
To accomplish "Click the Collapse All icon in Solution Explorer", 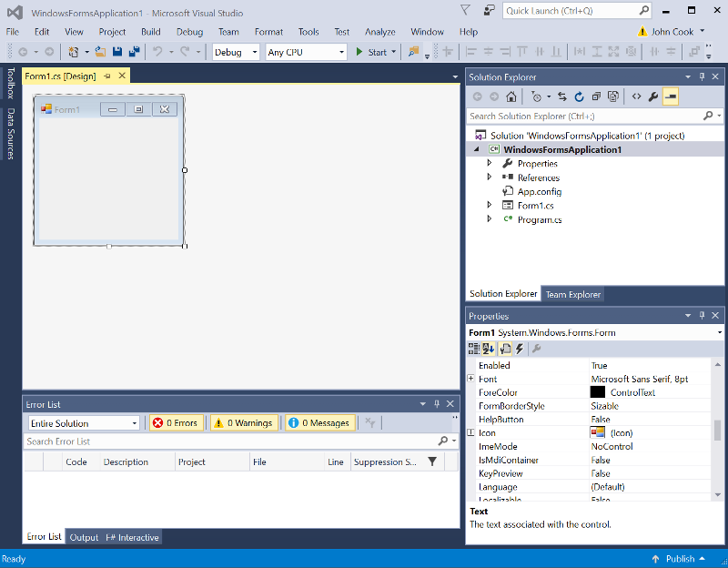I will pos(596,96).
